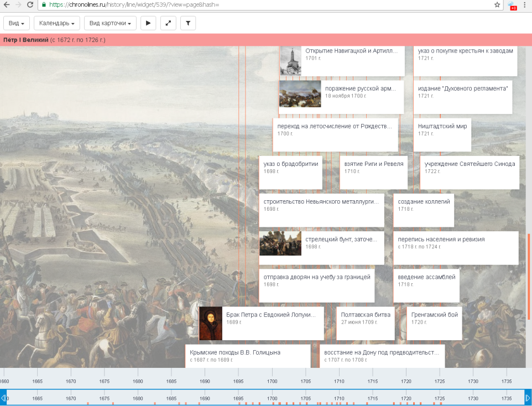The width and height of the screenshot is (532, 406).
Task: Reload the page with the refresh icon
Action: (30, 5)
